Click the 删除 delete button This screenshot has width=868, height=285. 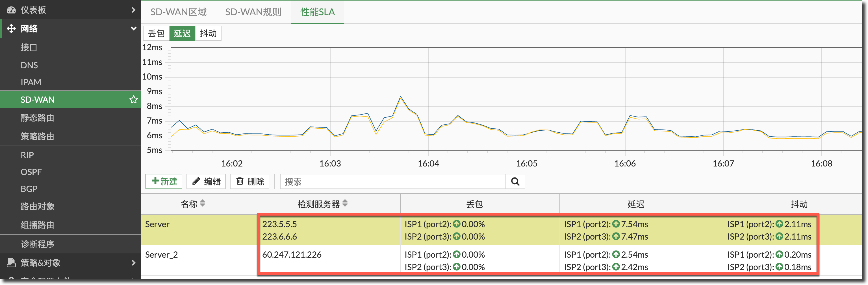[250, 182]
